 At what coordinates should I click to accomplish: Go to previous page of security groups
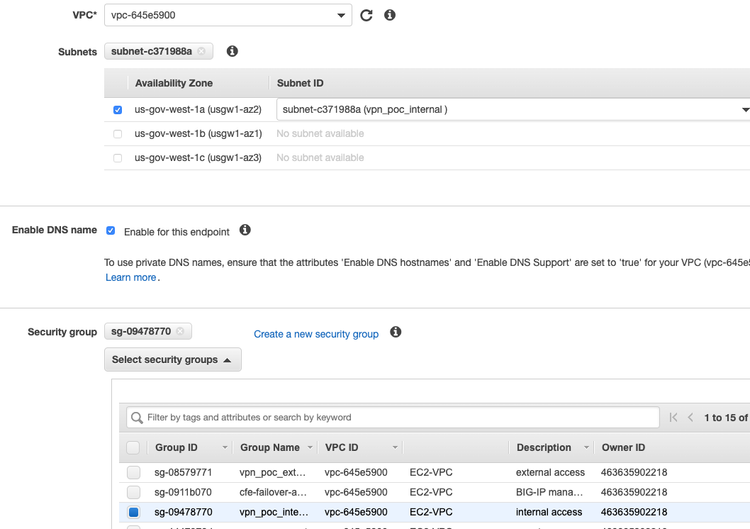point(690,418)
